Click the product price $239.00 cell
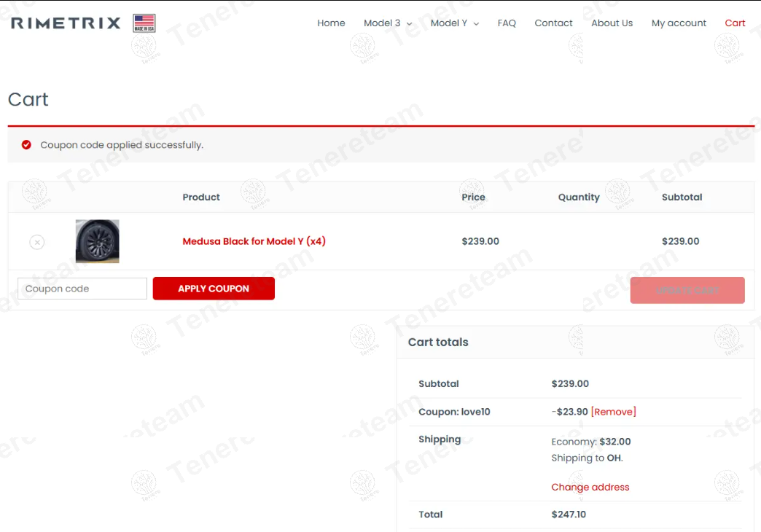The width and height of the screenshot is (761, 532). [480, 241]
